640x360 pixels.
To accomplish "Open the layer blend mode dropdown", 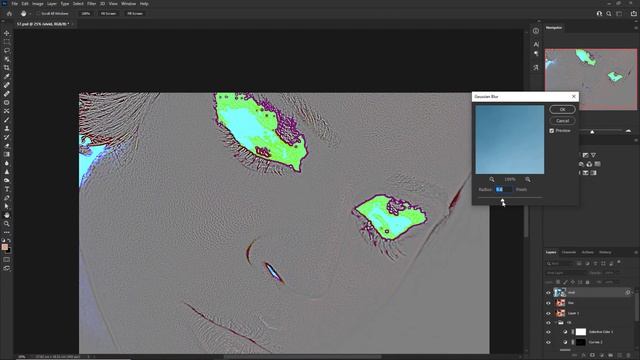I will pyautogui.click(x=565, y=273).
